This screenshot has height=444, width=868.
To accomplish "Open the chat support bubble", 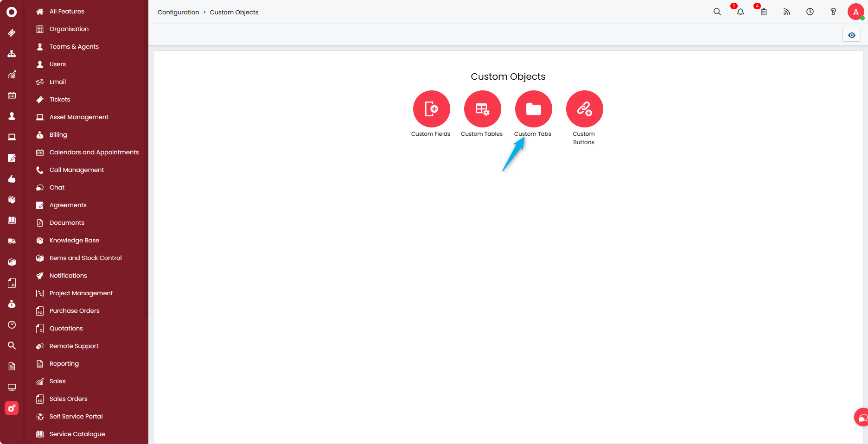I will 862,418.
